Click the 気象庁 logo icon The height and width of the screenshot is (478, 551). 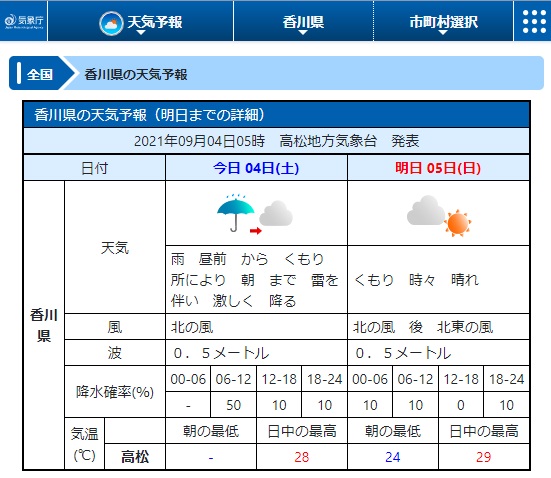click(24, 21)
